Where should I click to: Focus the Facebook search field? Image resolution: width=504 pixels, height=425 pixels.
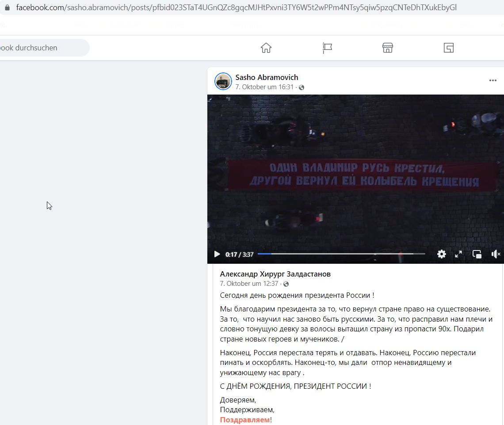(x=44, y=48)
